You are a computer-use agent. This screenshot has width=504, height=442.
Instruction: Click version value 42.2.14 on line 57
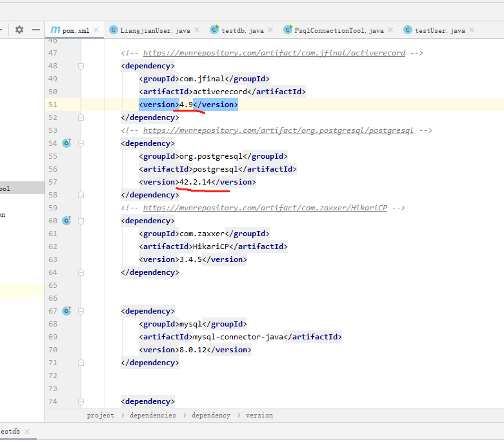coord(195,182)
